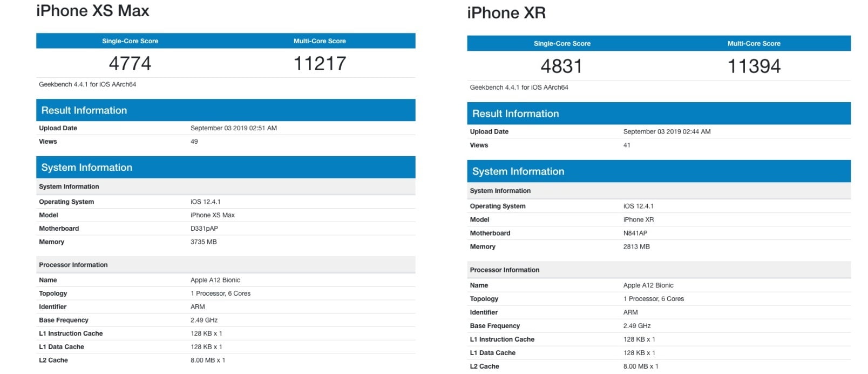Click Single-Core Score header above 4774

pos(130,41)
